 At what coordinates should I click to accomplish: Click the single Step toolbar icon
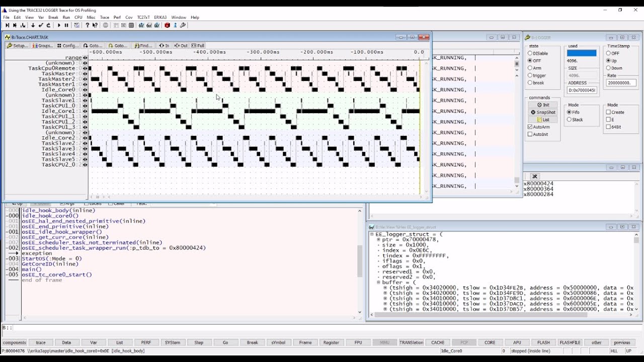pyautogui.click(x=7, y=25)
